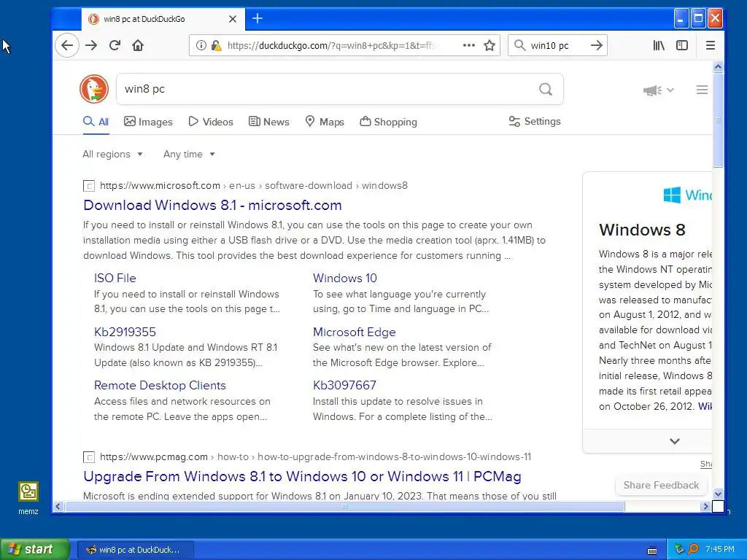This screenshot has height=560, width=747.
Task: Switch to the Maps tab
Action: tap(325, 122)
